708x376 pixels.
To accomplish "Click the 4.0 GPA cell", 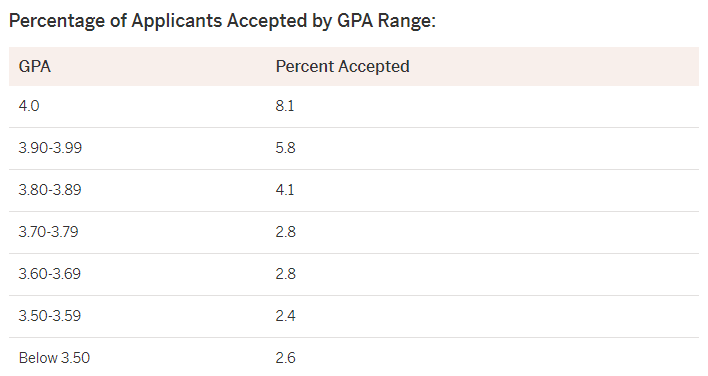I will pos(29,106).
